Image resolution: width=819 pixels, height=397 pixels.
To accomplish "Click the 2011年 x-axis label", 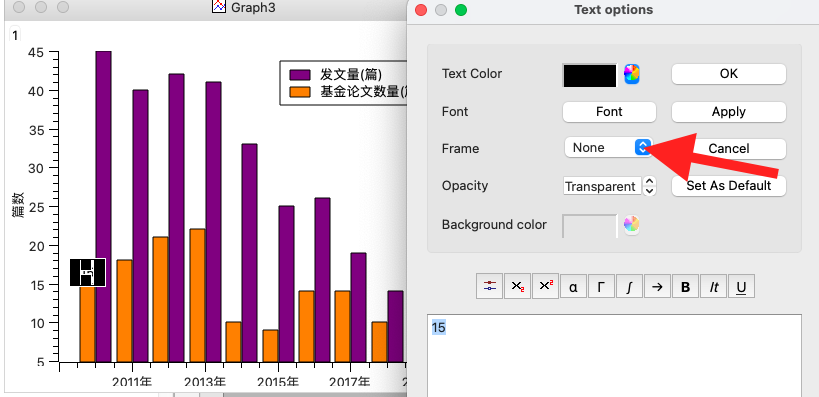I will [132, 382].
